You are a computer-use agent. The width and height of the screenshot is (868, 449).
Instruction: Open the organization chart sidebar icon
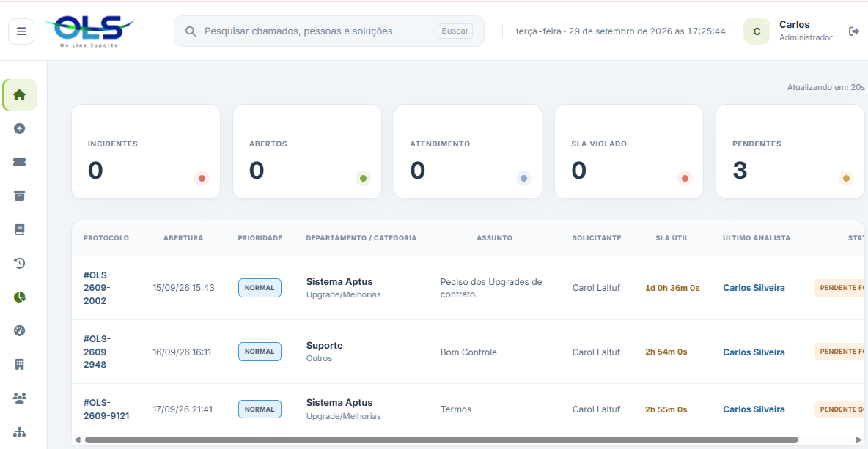click(x=19, y=432)
